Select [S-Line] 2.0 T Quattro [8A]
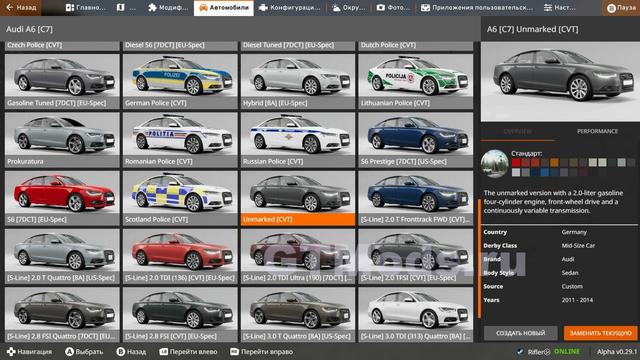The width and height of the screenshot is (640, 360). [62, 257]
